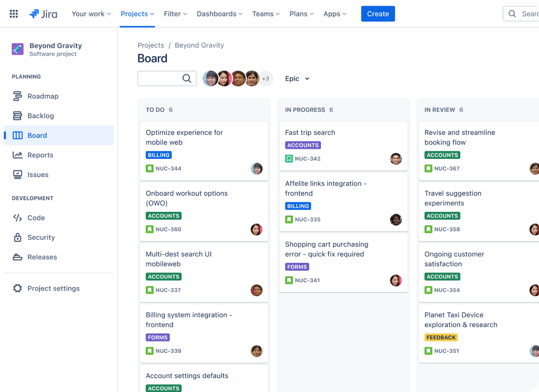This screenshot has height=392, width=539.
Task: Click the Projects breadcrumb link
Action: (151, 45)
